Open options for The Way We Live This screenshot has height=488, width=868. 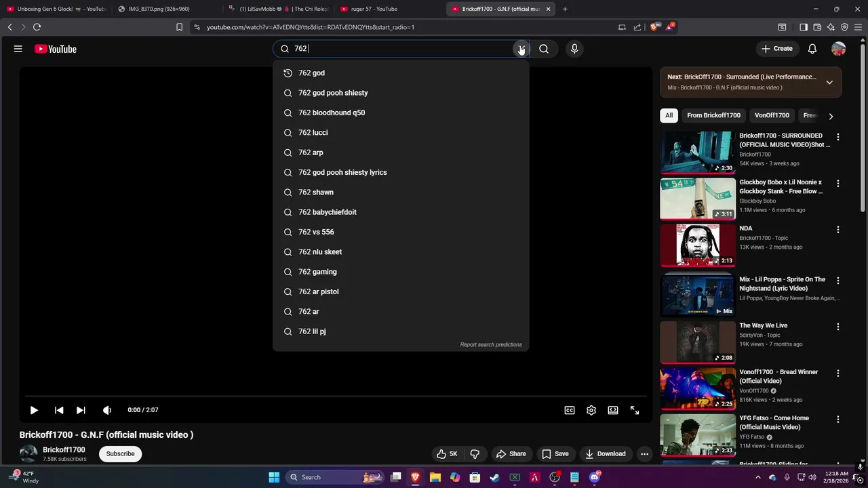pyautogui.click(x=838, y=327)
